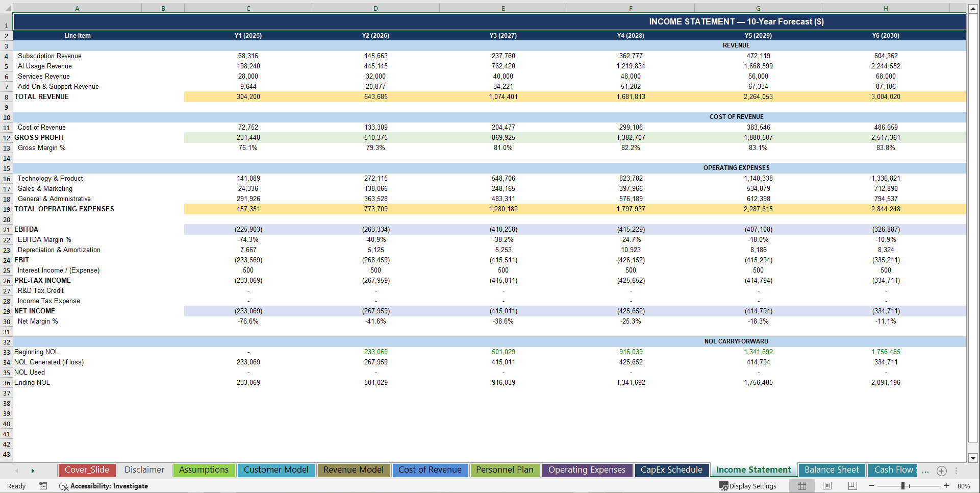980x493 pixels.
Task: Select the Personnel Plan tab
Action: [505, 470]
